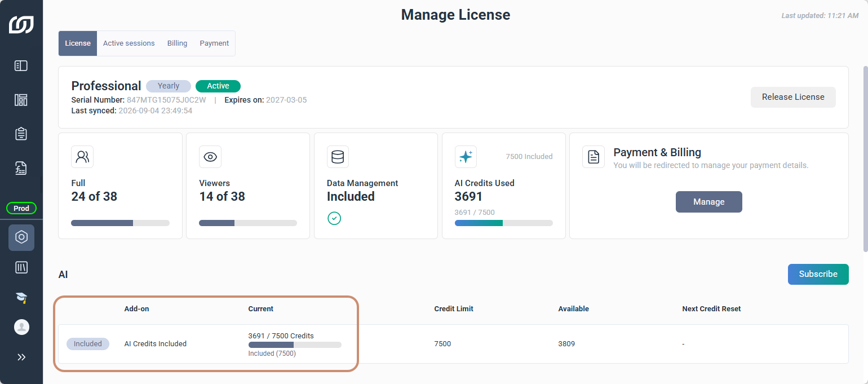Click the "AI Credits Included" add-on name
The image size is (868, 384).
pos(156,344)
